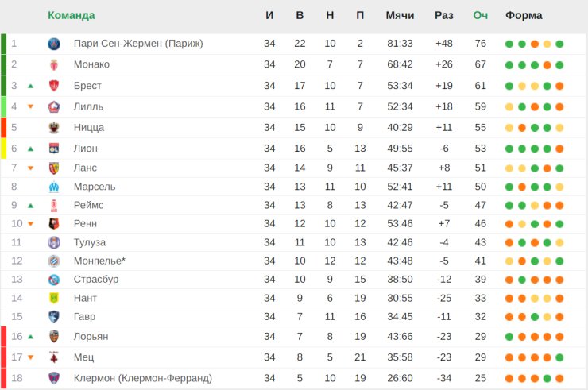Open the Тулуза team link
The width and height of the screenshot is (588, 390).
coord(90,242)
